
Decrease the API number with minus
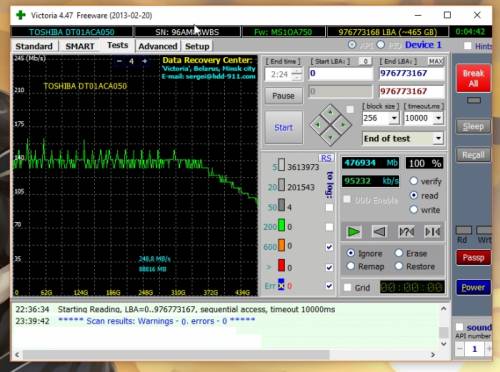460,349
